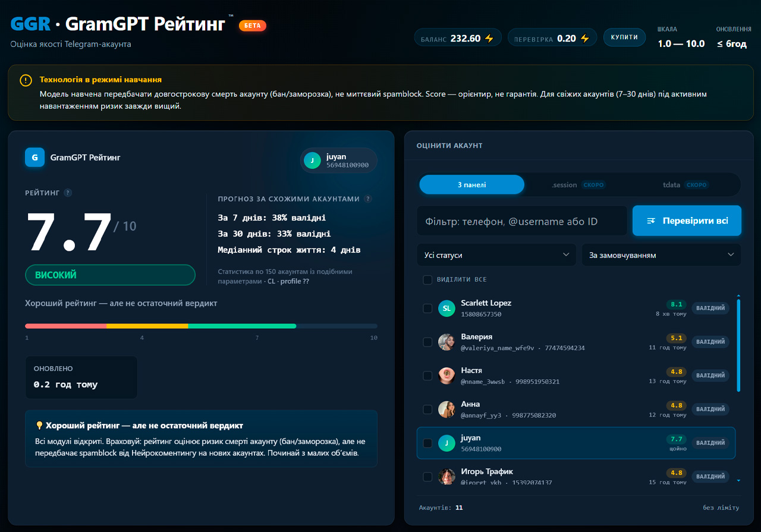The height and width of the screenshot is (532, 761).
Task: Click Валерия's profile photo
Action: (446, 342)
